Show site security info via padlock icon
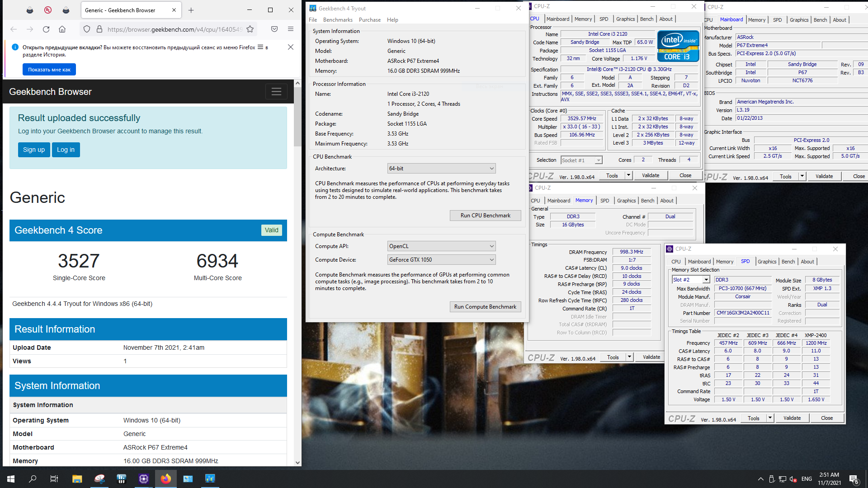868x488 pixels. [99, 29]
